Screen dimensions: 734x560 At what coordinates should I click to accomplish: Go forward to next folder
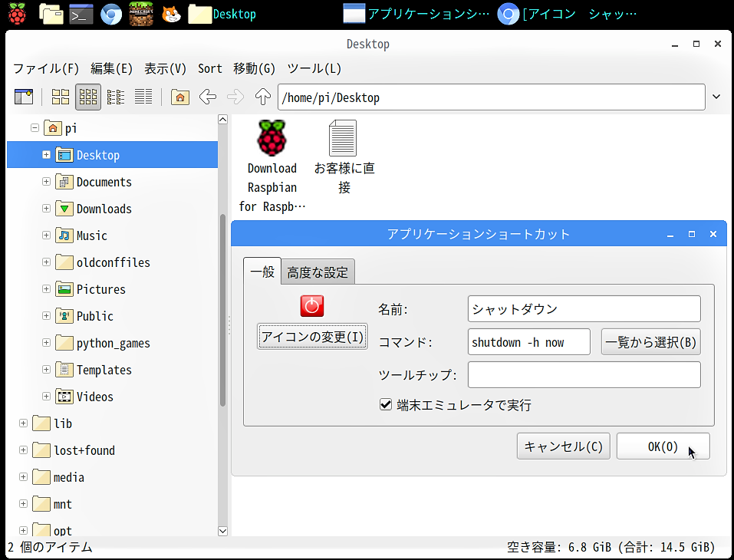[235, 97]
